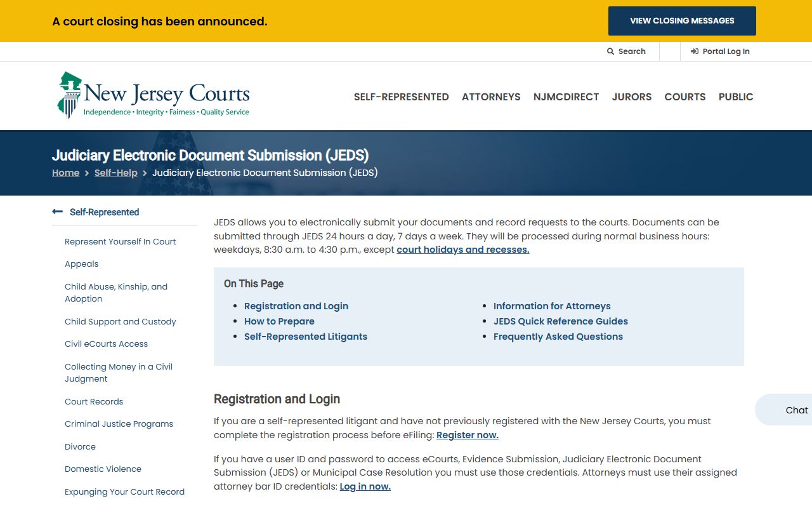Open the Search link
This screenshot has width=812, height=508.
coord(626,51)
